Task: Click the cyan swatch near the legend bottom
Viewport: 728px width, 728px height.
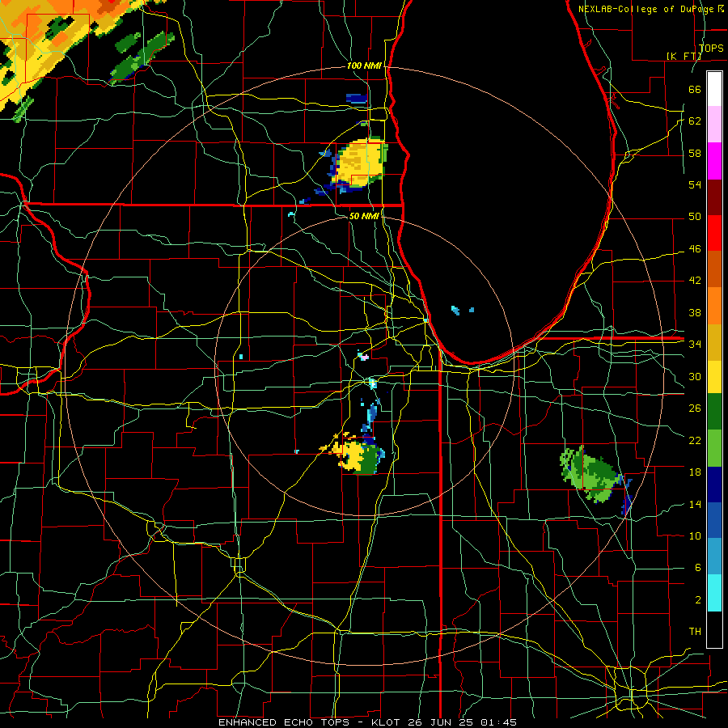Action: tap(714, 593)
